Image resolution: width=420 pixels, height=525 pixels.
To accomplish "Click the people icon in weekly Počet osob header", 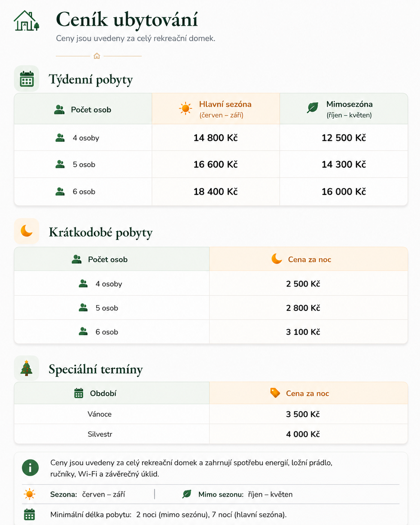I will (59, 110).
